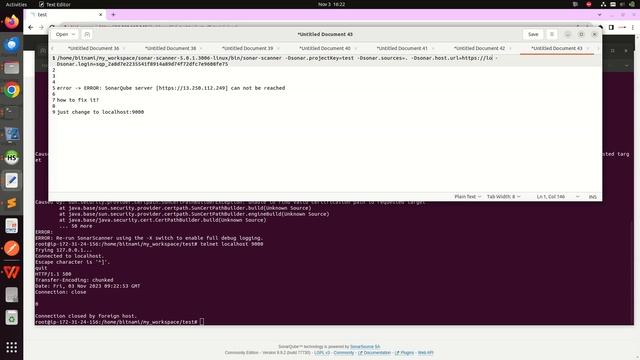
Task: Open the system tray network icon
Action: pos(603,4)
